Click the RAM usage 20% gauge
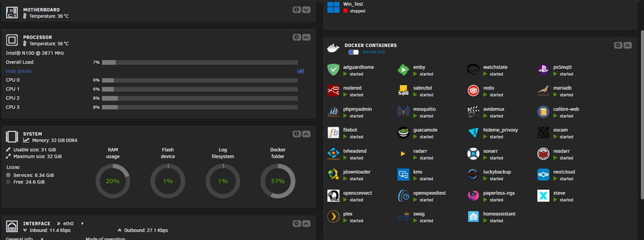The height and width of the screenshot is (240, 644). pyautogui.click(x=113, y=181)
